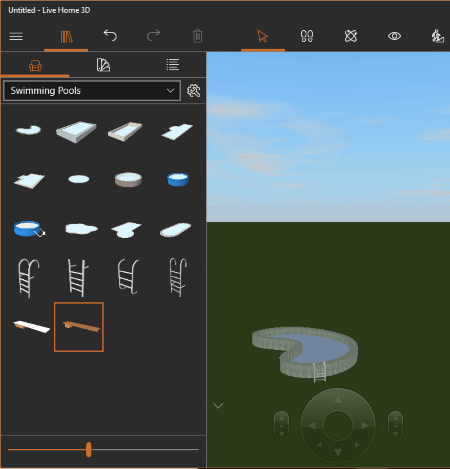Click the left vertical navigation control
450x469 pixels.
(x=281, y=426)
